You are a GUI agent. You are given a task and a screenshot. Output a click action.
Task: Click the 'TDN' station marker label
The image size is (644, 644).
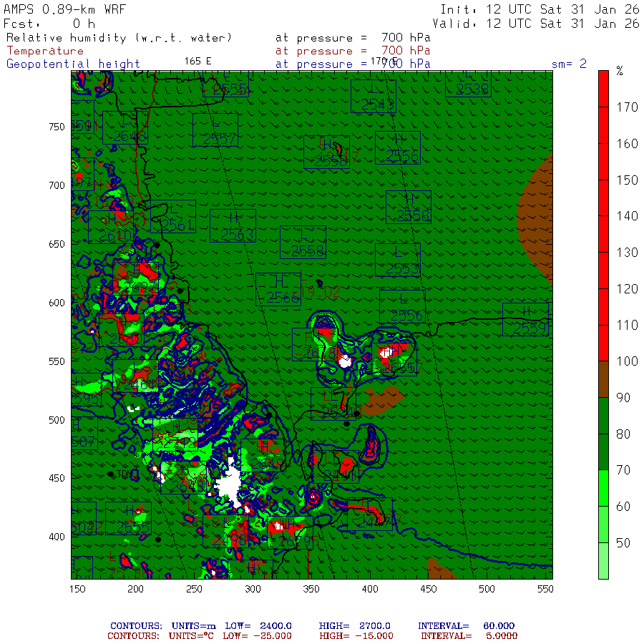(125, 474)
